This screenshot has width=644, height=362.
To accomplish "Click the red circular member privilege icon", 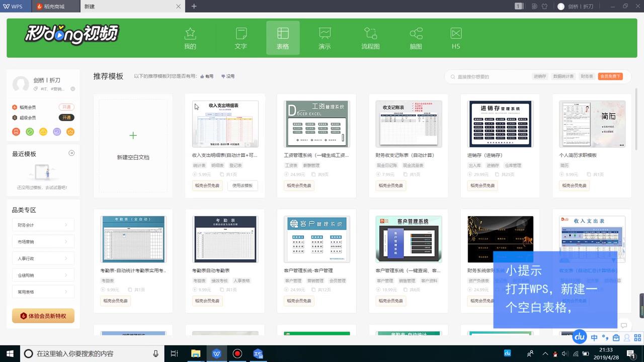I will click(x=16, y=132).
